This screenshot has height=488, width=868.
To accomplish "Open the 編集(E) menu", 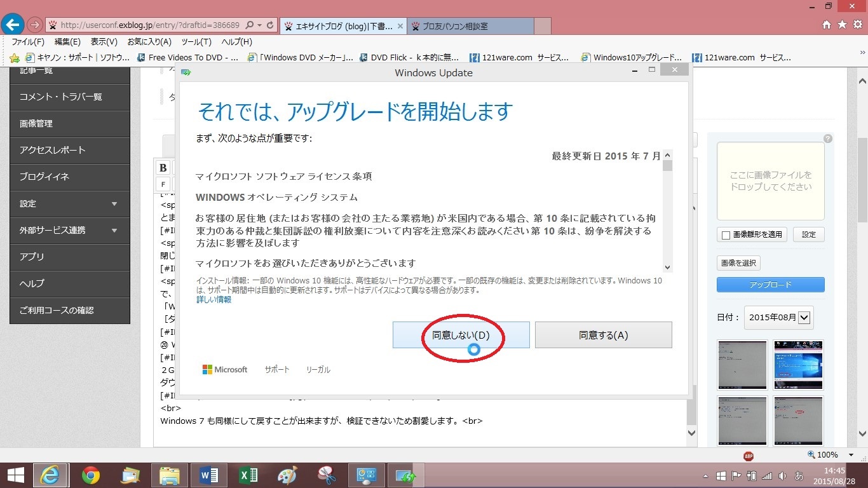I will click(67, 42).
